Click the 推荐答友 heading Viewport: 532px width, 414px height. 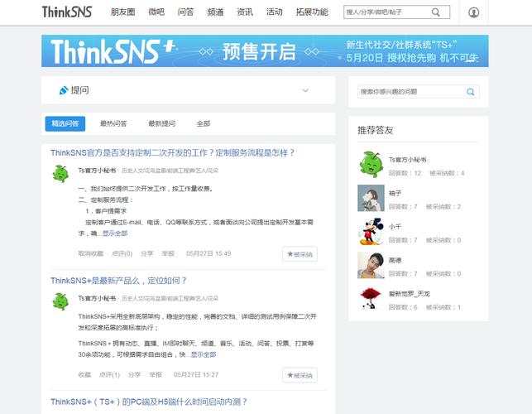tap(376, 130)
